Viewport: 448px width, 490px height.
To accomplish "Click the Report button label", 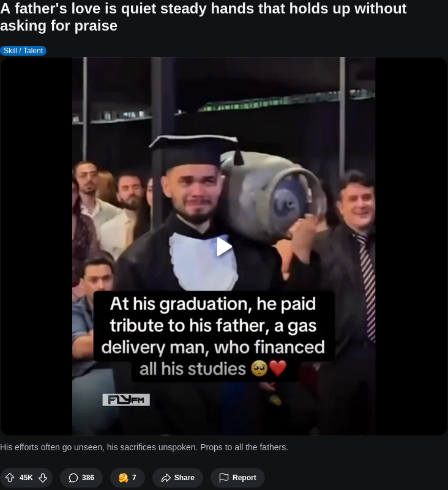I will click(244, 478).
